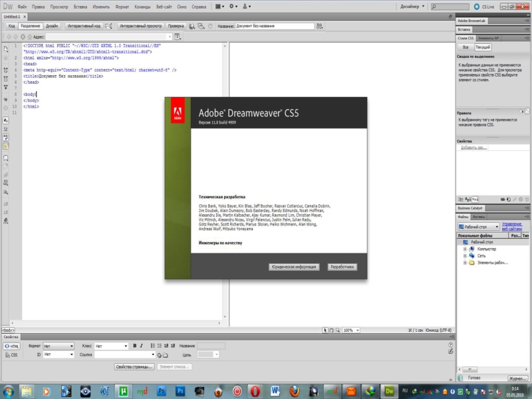Image resolution: width=532 pixels, height=399 pixels.
Task: Click Open Documents icon in coding toolbar
Action: (6, 49)
